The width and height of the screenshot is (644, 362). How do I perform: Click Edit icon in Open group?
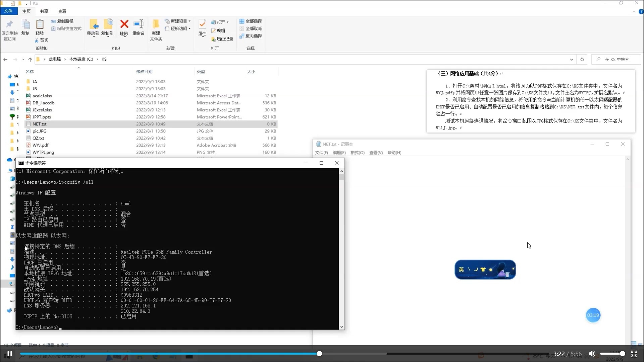point(213,31)
